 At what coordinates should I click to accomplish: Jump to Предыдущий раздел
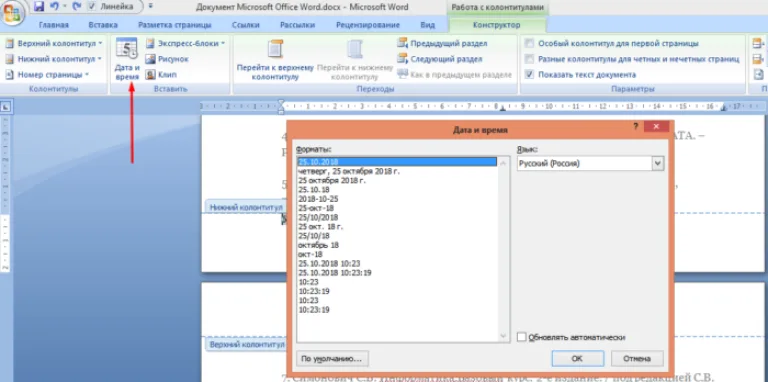442,43
